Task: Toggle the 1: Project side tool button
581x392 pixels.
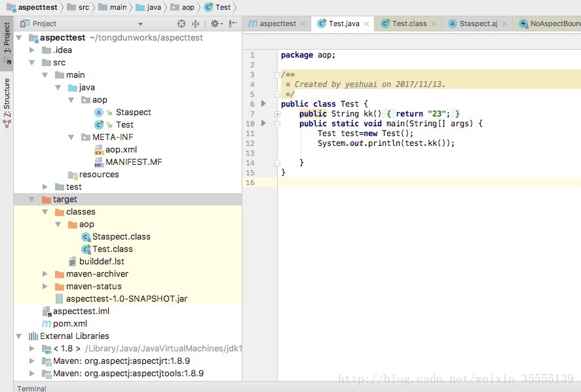Action: pyautogui.click(x=7, y=43)
